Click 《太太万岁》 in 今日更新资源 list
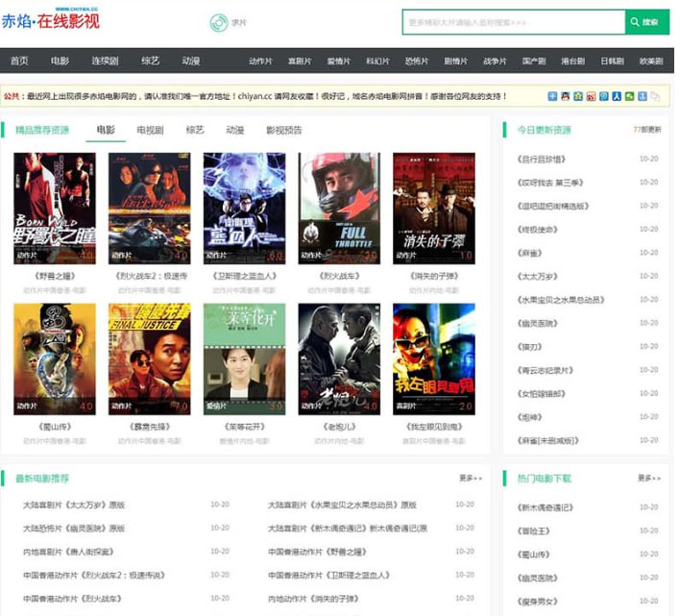This screenshot has height=616, width=680. [537, 277]
